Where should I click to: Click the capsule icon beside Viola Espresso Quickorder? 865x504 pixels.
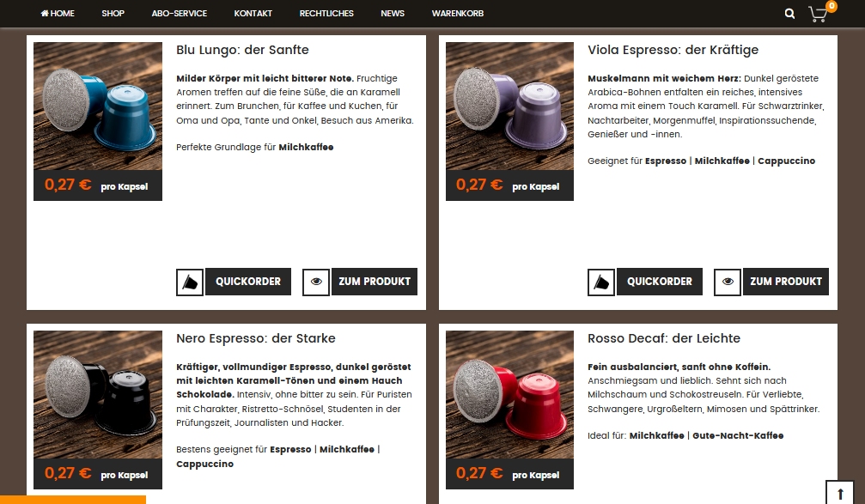pos(601,282)
